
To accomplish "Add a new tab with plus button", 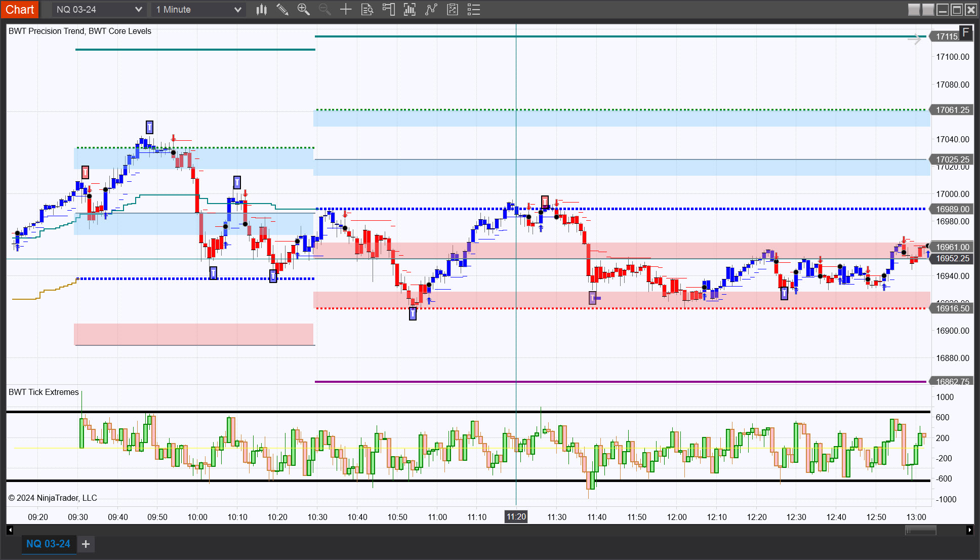I will click(86, 544).
